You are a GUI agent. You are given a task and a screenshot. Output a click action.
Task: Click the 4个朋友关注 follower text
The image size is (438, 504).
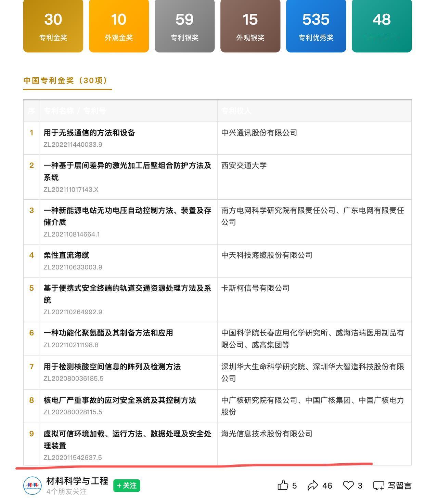pos(66,492)
